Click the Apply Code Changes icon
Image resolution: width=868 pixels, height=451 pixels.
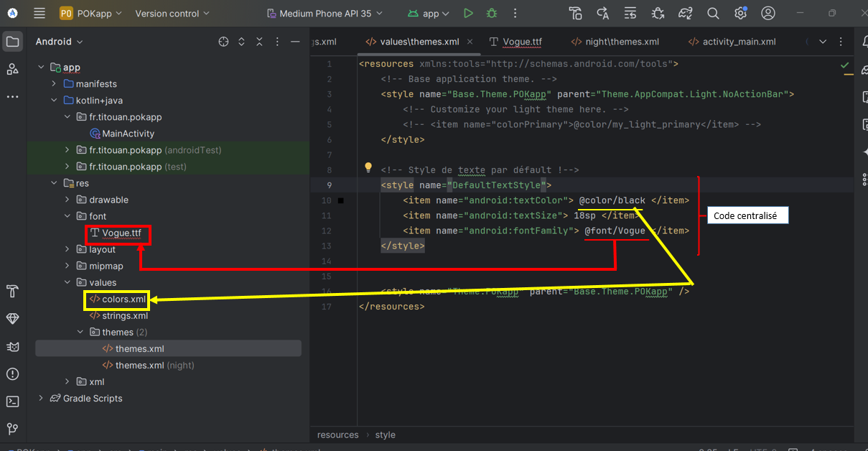(630, 13)
